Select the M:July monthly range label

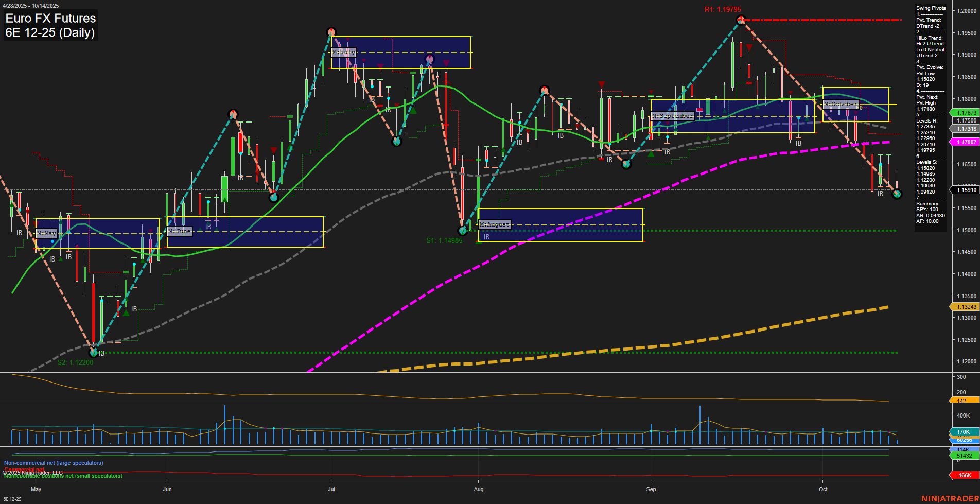[x=344, y=51]
